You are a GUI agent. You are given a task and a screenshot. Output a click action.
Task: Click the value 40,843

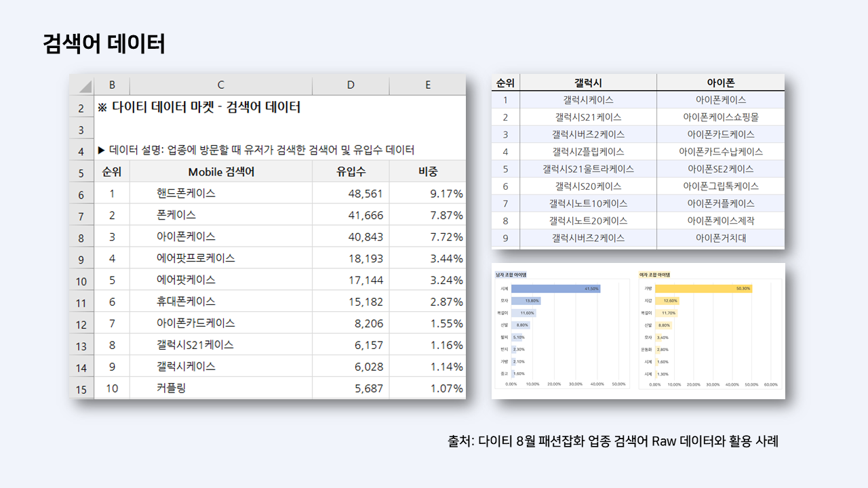(366, 237)
